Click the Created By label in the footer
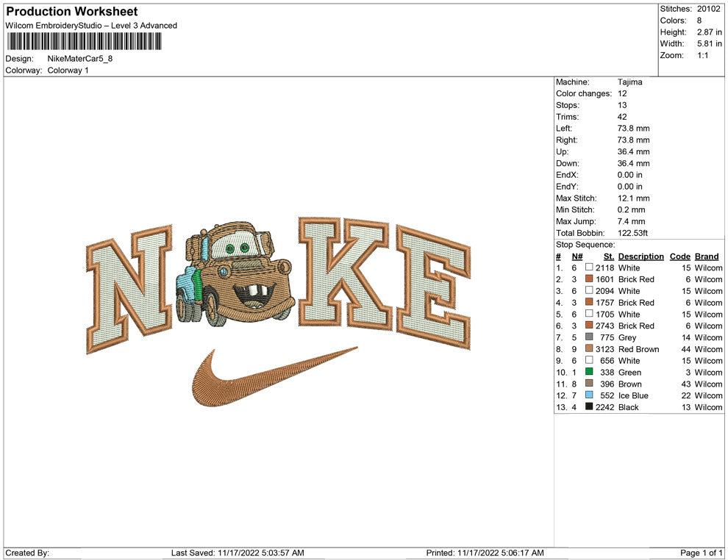 click(27, 553)
